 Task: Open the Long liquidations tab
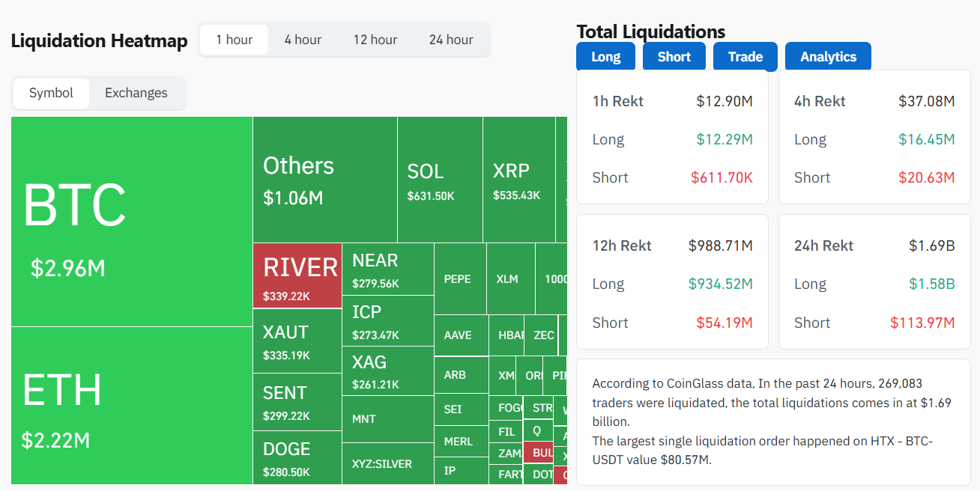pyautogui.click(x=605, y=56)
